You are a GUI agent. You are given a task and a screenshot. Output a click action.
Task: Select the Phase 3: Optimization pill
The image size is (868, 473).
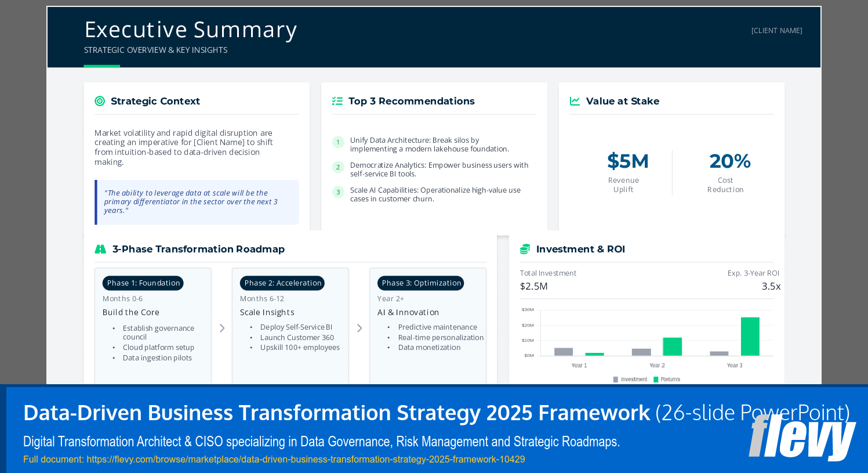(420, 283)
